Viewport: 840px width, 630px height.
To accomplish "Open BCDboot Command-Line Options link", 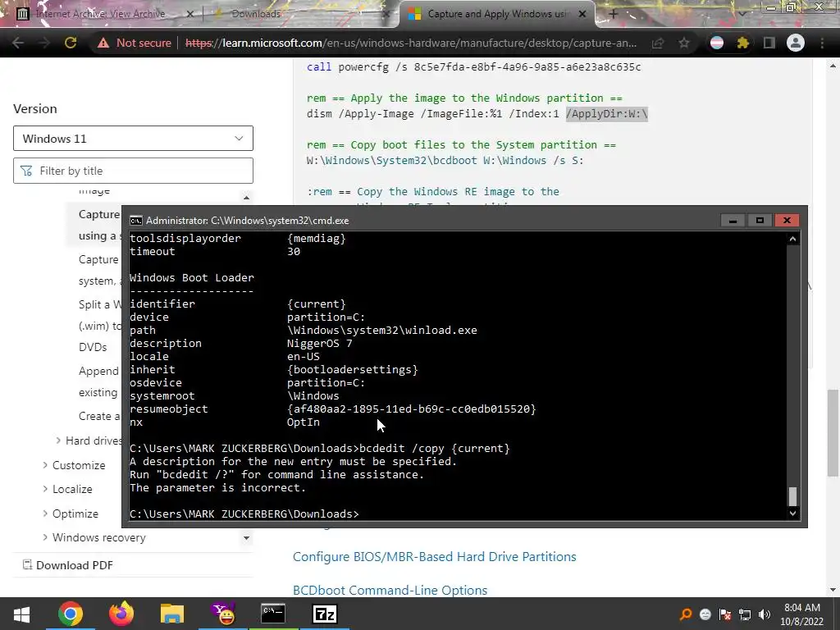I will pyautogui.click(x=390, y=591).
